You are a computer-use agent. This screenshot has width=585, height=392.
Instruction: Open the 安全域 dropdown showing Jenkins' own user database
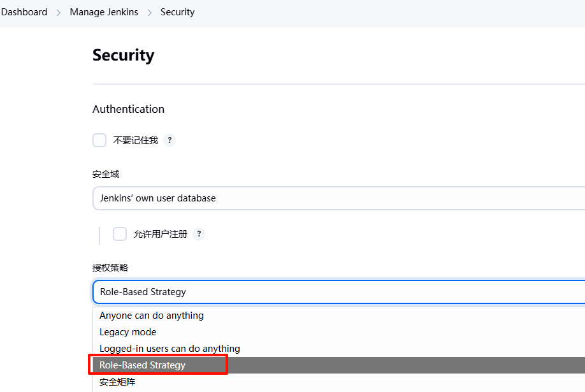pyautogui.click(x=338, y=198)
